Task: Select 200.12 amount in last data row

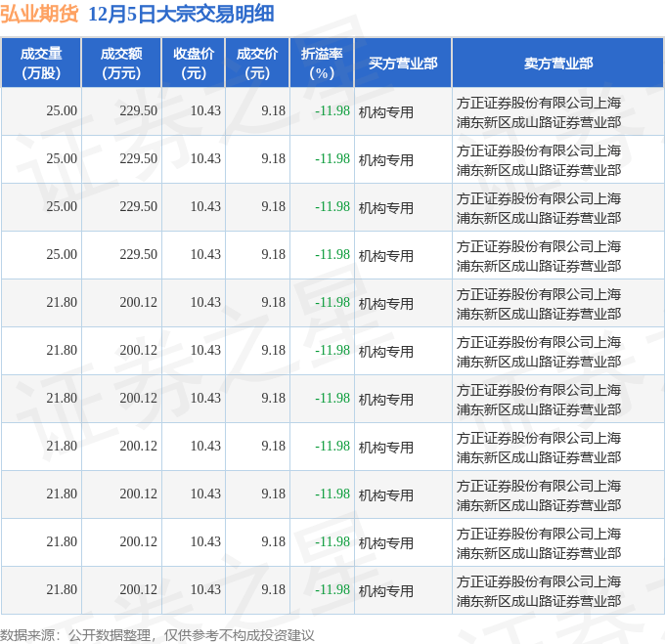Action: tap(138, 590)
